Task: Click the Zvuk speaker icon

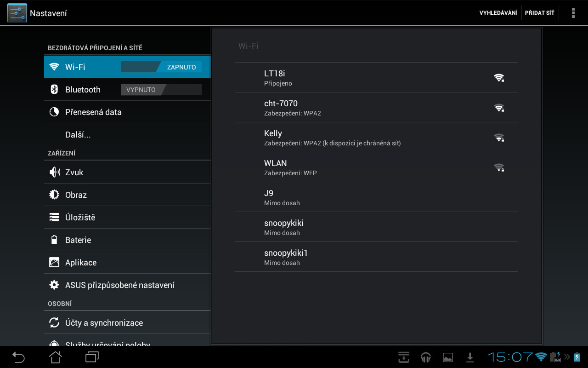Action: tap(54, 172)
